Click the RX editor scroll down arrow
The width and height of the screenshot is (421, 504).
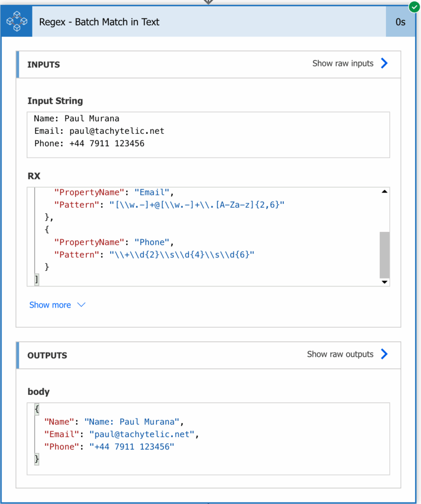point(385,282)
